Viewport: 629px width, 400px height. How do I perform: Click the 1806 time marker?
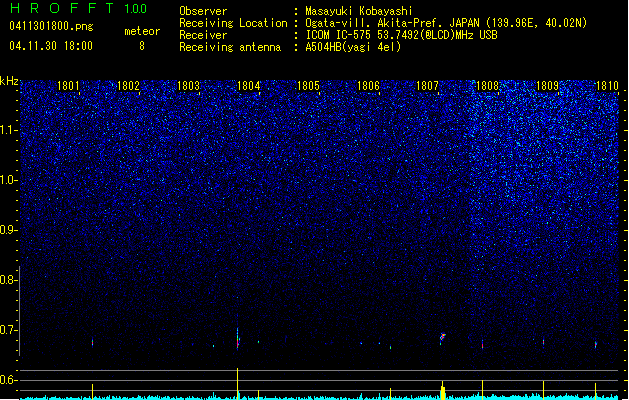(x=368, y=86)
